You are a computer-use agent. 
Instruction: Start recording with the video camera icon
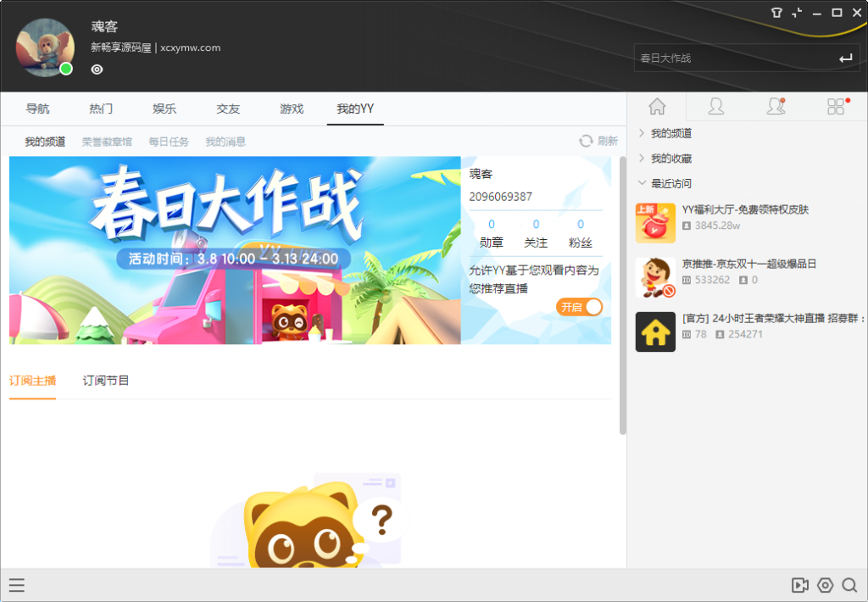[799, 585]
